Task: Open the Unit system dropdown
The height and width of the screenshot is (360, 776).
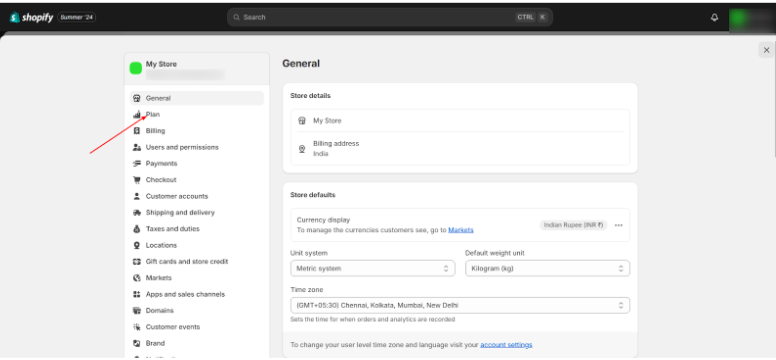Action: [372, 268]
